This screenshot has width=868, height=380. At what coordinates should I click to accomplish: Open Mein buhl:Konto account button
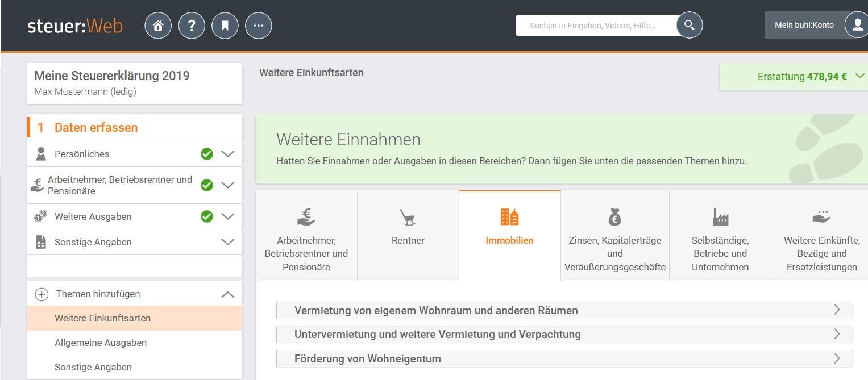[804, 25]
